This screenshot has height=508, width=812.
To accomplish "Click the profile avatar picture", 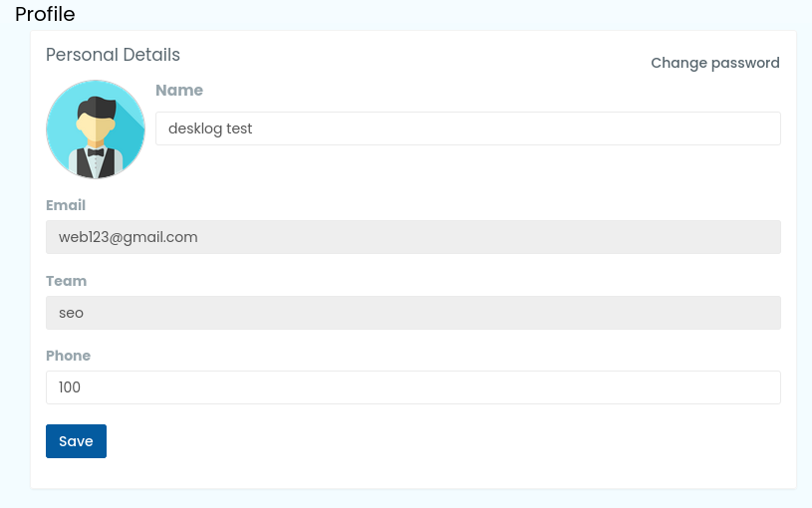I will pos(96,128).
